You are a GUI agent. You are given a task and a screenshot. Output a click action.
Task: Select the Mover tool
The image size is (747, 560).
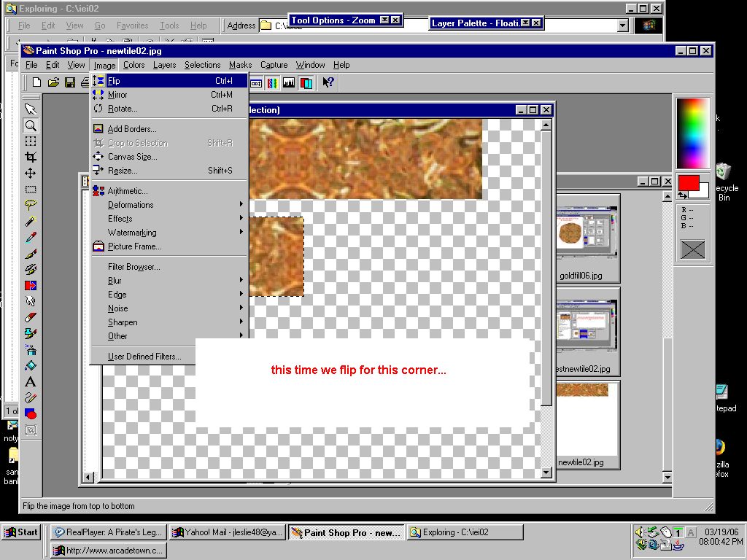[31, 174]
